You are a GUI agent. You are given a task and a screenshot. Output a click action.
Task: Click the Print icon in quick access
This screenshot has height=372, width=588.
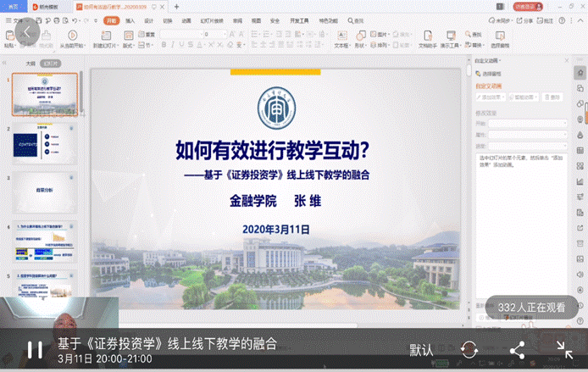click(57, 20)
